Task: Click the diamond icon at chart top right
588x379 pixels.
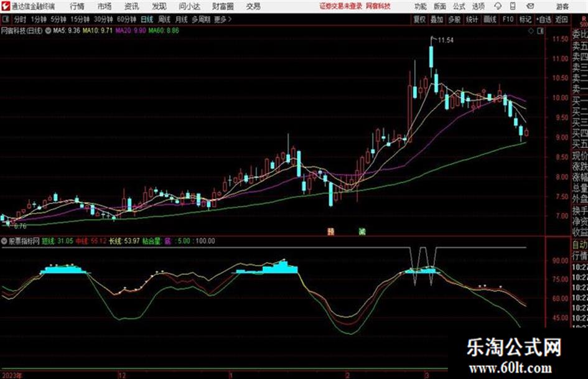Action: click(531, 31)
